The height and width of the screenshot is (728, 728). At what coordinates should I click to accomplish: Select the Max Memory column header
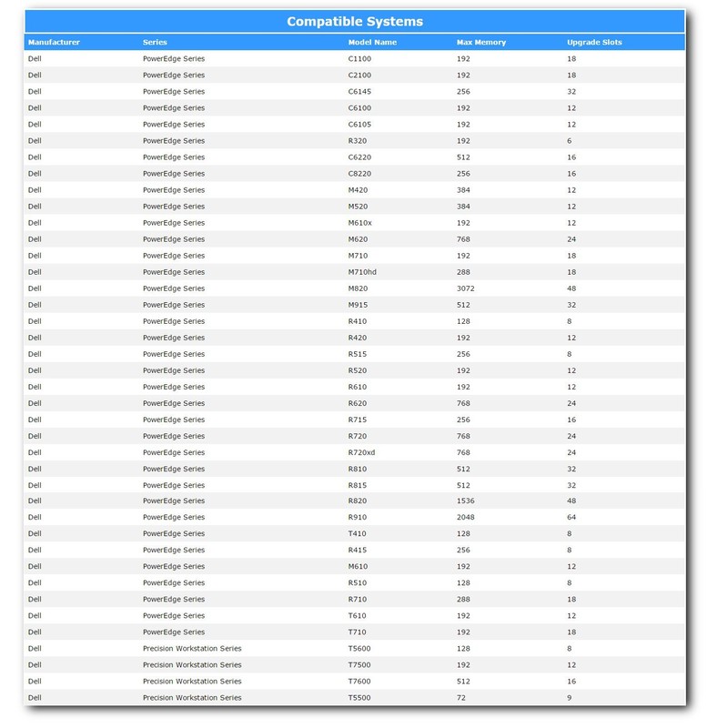pos(481,42)
